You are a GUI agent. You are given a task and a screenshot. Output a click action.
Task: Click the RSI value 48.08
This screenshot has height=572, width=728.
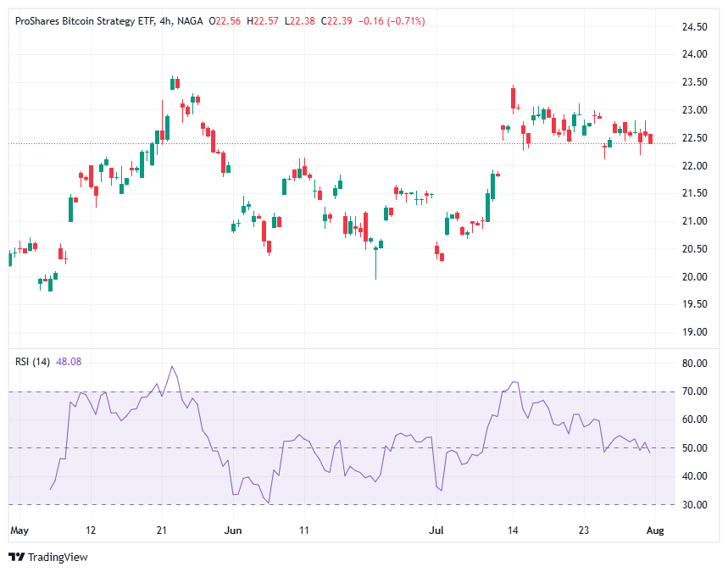tap(69, 362)
